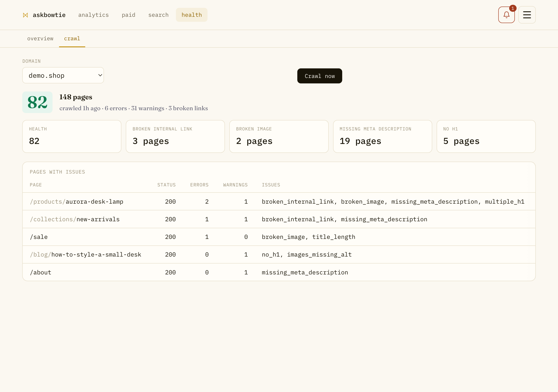Select the health nav item

coord(192,15)
